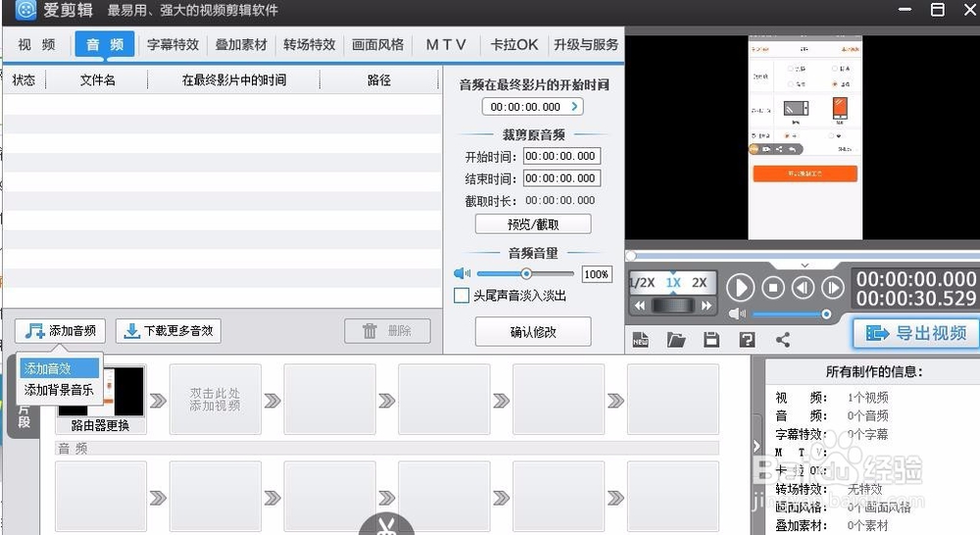Click the scissors icon at bottom
The image size is (980, 535).
(387, 525)
